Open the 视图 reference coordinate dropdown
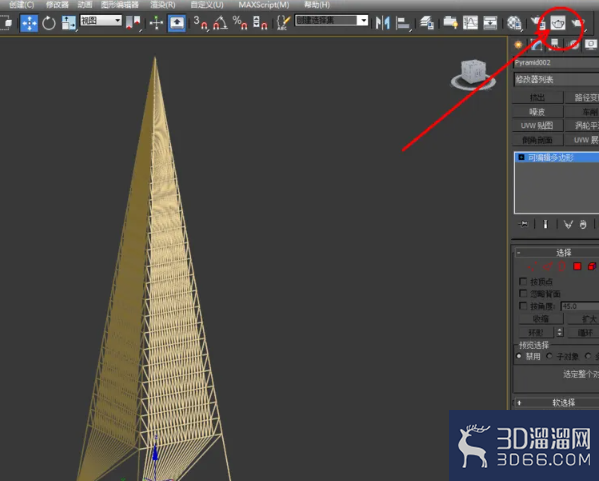This screenshot has width=599, height=481. tap(101, 21)
